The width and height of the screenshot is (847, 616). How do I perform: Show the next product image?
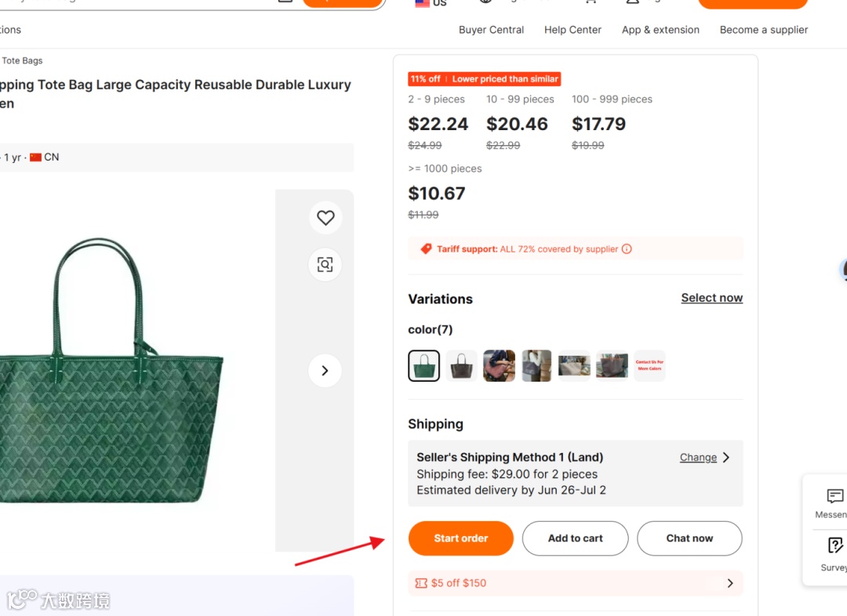[325, 371]
